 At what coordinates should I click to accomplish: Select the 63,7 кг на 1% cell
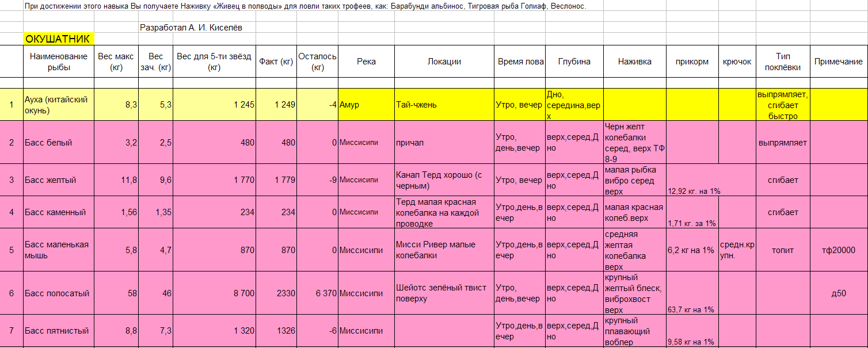[692, 293]
